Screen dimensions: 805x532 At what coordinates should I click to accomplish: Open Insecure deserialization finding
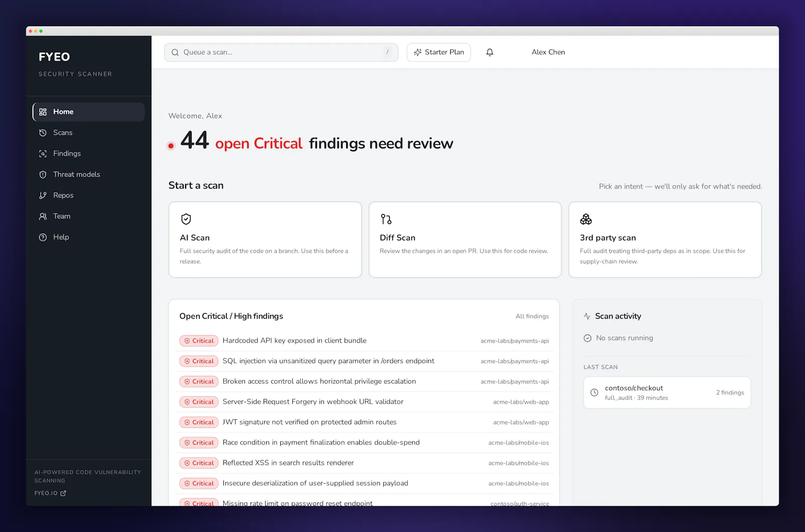[364, 483]
